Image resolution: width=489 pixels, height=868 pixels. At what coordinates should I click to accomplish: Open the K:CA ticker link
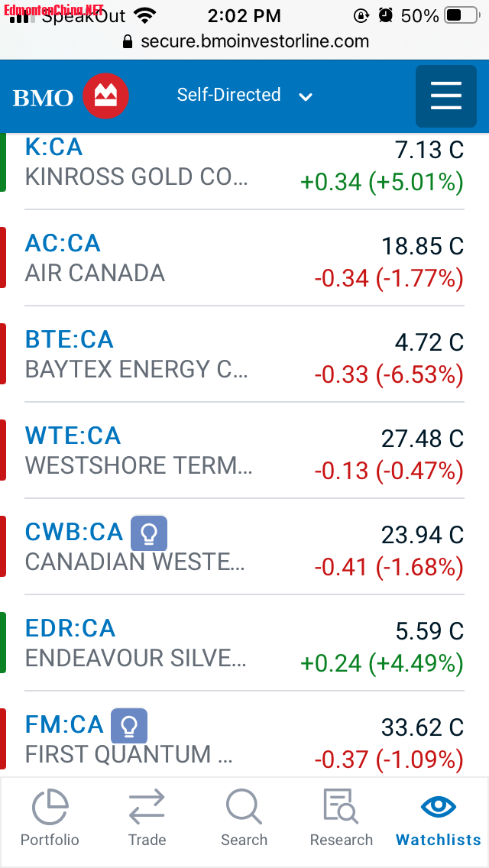click(x=53, y=147)
